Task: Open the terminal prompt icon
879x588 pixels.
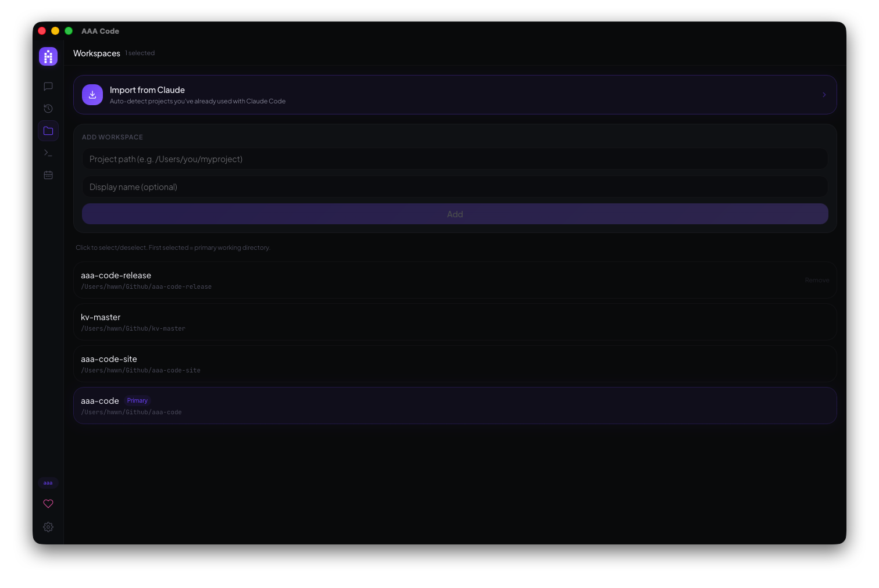Action: [x=48, y=153]
